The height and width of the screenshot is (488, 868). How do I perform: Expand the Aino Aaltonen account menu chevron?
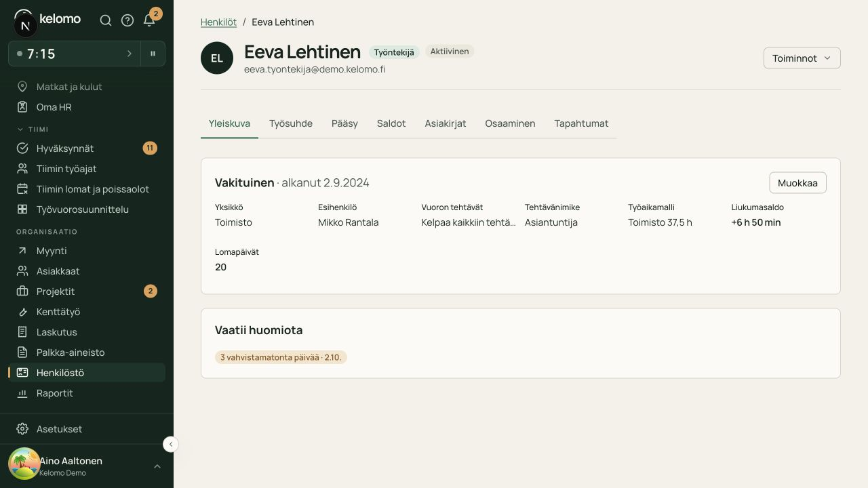coord(157,466)
